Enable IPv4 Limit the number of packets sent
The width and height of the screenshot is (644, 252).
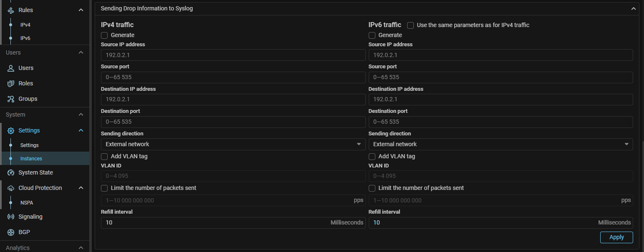(104, 188)
